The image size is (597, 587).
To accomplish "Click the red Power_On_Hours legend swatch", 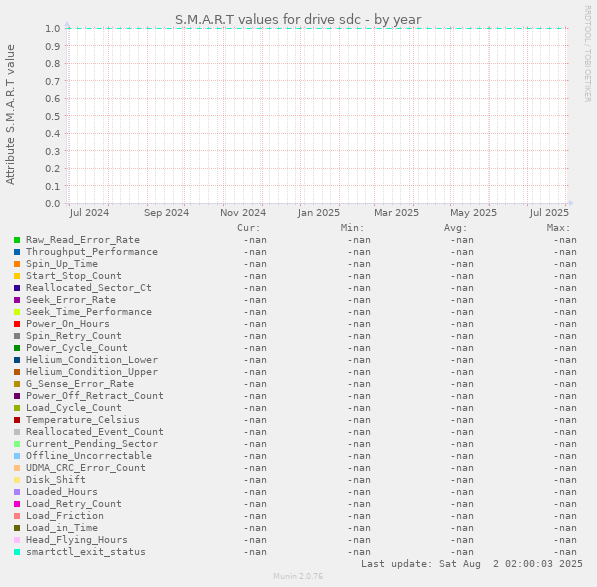I will click(17, 324).
